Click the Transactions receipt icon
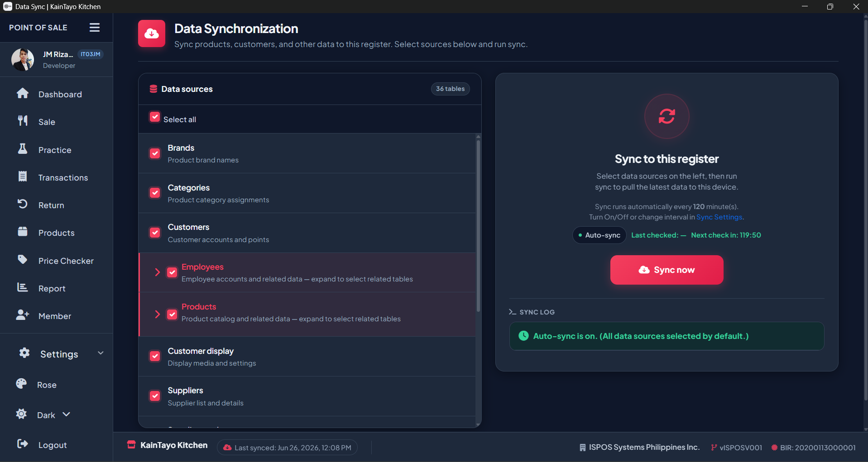Screen dimensions: 868x462 click(23, 176)
